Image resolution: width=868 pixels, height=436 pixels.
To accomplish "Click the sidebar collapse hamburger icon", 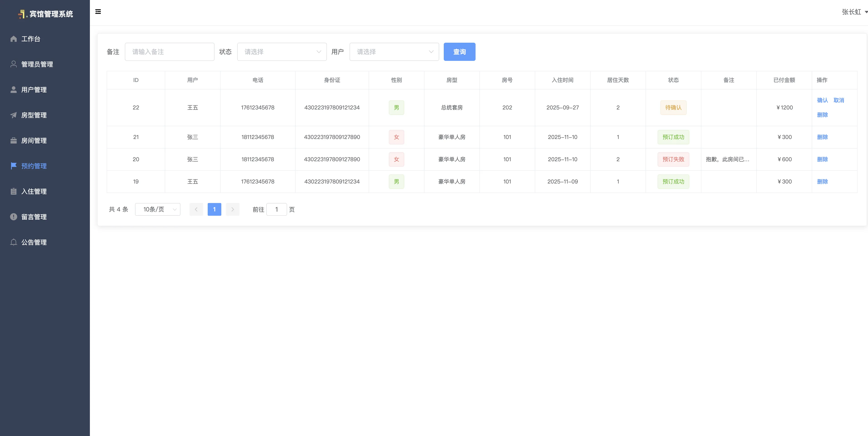I will 98,12.
